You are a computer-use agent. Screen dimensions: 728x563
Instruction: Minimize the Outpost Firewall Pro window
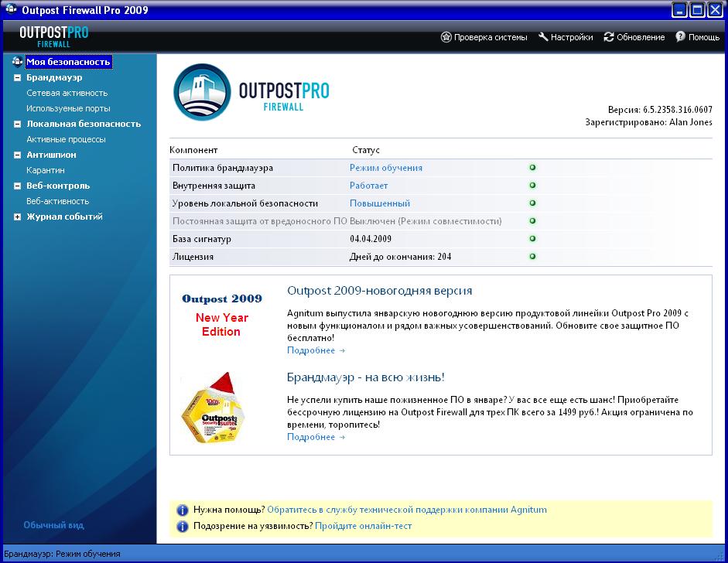coord(680,10)
